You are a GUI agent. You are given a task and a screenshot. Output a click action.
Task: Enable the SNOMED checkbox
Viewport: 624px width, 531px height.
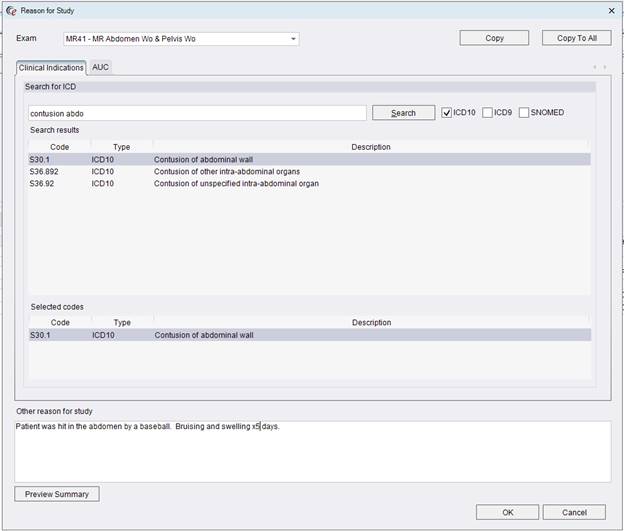pyautogui.click(x=524, y=113)
